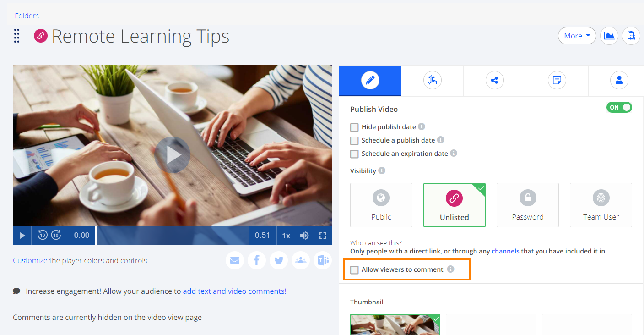Click info icon next to Schedule an expiration date

pos(454,153)
